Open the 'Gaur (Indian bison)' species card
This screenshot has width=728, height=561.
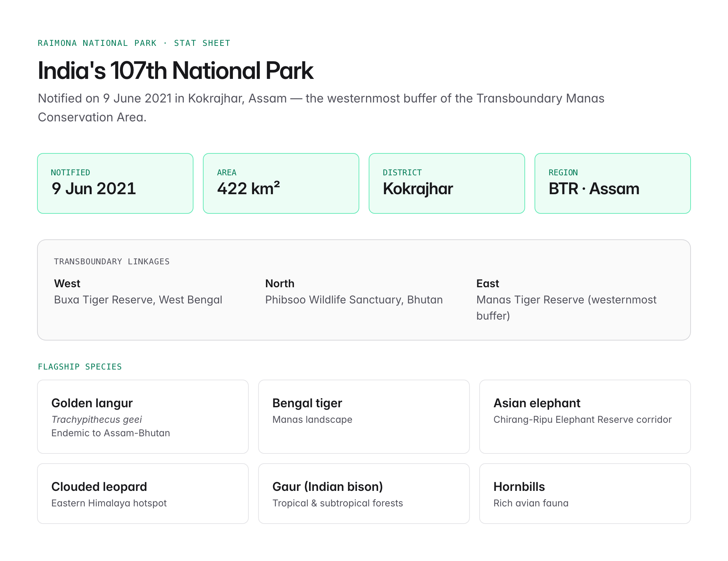[364, 494]
